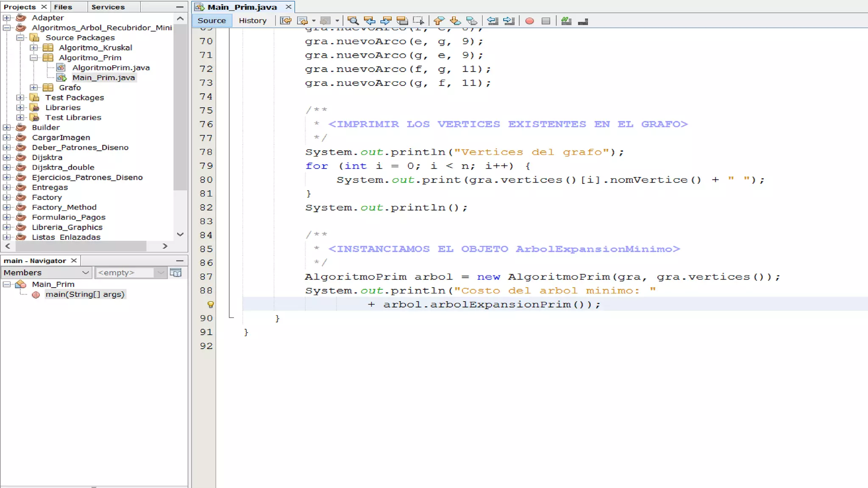868x488 pixels.
Task: Click Shift Line Left icon
Action: [x=492, y=21]
